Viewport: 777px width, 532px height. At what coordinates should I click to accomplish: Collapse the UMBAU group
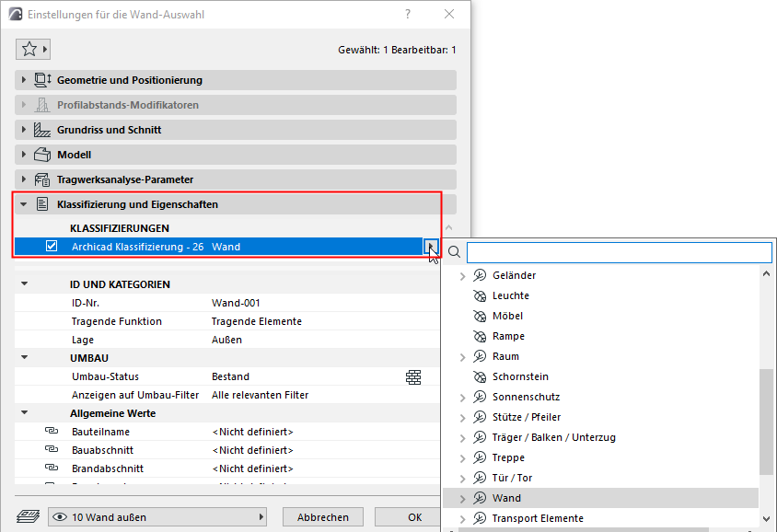tap(24, 357)
